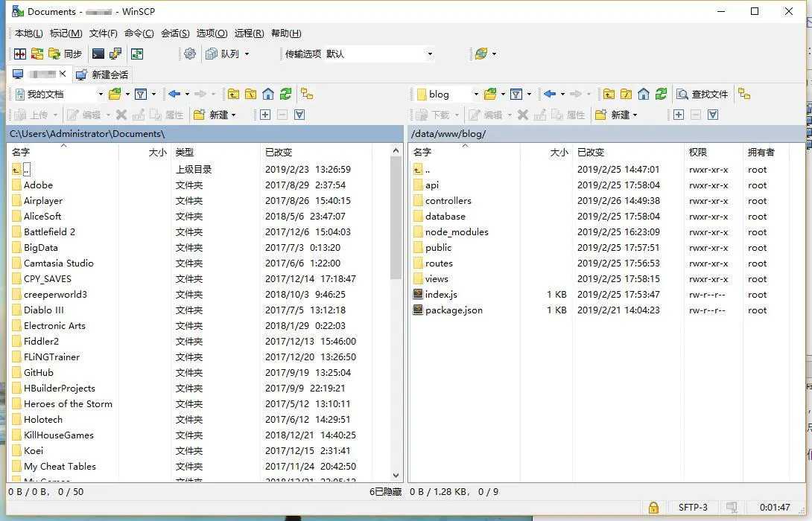The width and height of the screenshot is (812, 521).
Task: Select the remote controllers folder
Action: (448, 201)
